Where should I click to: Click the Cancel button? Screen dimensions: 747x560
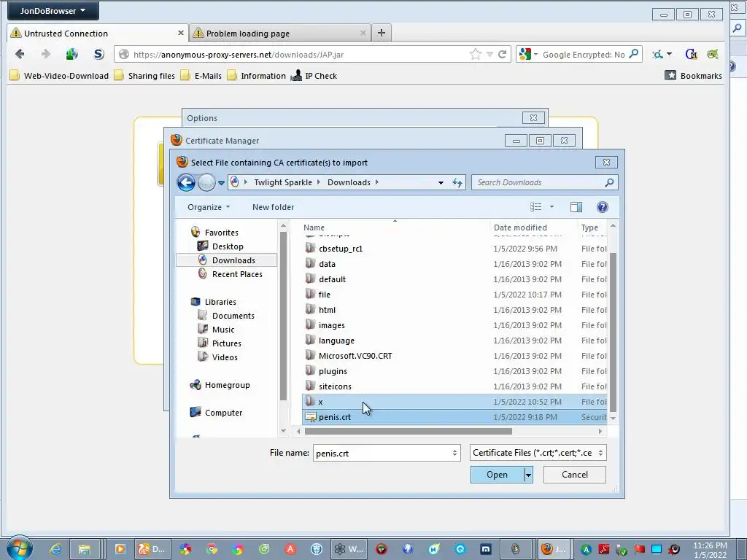[x=575, y=474]
